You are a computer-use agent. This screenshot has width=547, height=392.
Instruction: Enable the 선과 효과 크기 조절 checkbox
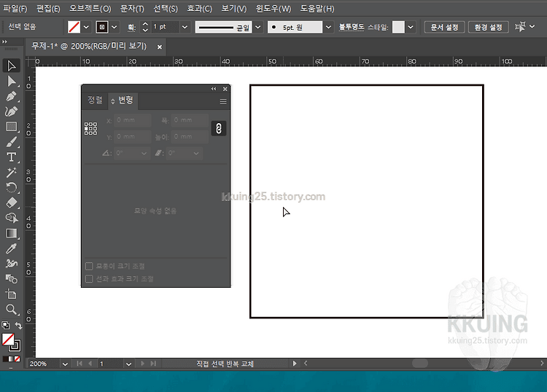89,279
